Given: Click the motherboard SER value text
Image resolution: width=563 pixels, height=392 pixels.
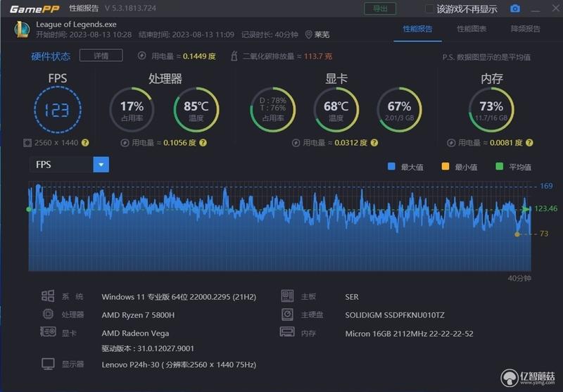Looking at the screenshot, I should point(352,297).
